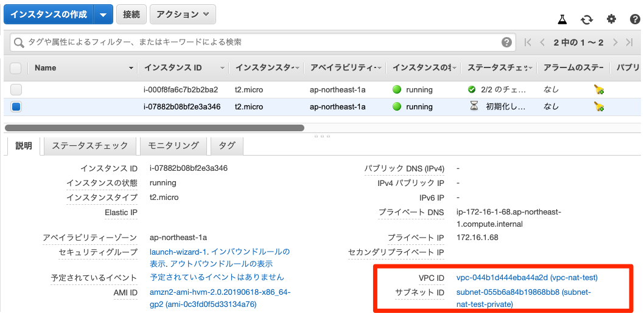Click the horizontal table scrollbar

click(x=154, y=128)
